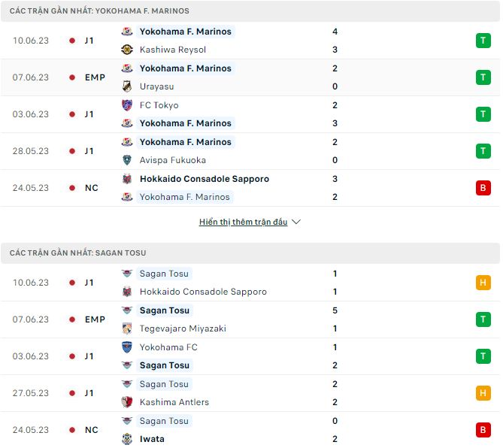Click the 'Các trận gần nhất: Sagan Tosu' header

tap(78, 253)
